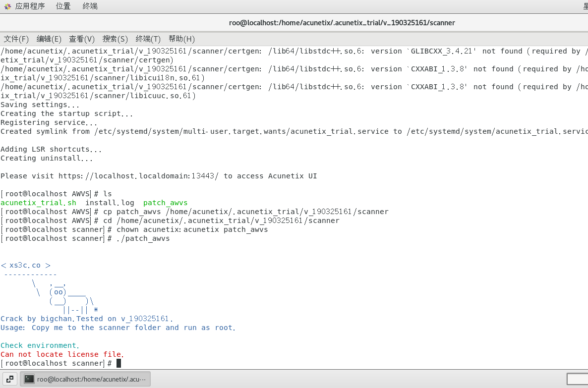Click the 'Check environment.' line
This screenshot has height=388, width=588.
[40, 345]
